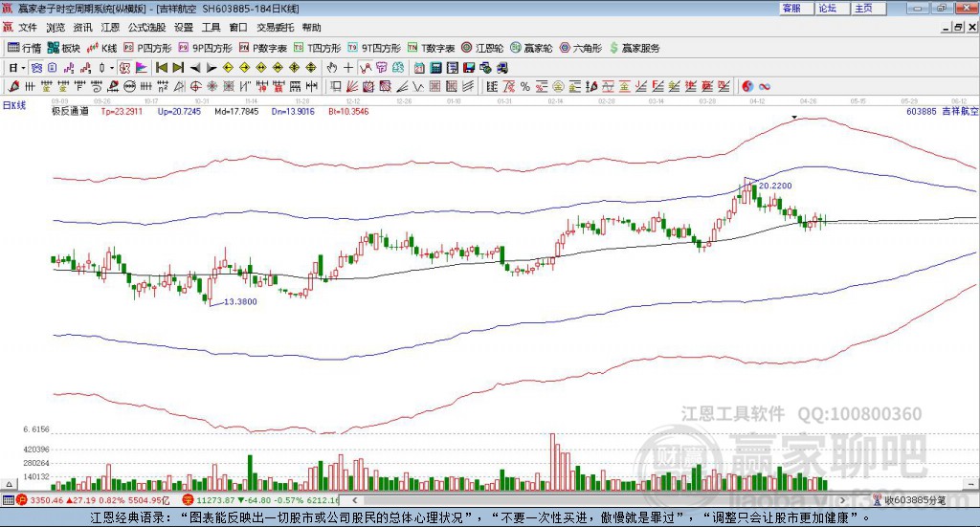The height and width of the screenshot is (527, 980).
Task: Open the T四方形 time square
Action: coord(318,48)
